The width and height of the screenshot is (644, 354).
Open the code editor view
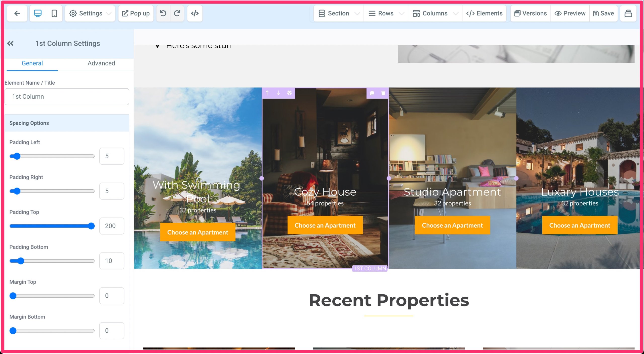click(195, 13)
